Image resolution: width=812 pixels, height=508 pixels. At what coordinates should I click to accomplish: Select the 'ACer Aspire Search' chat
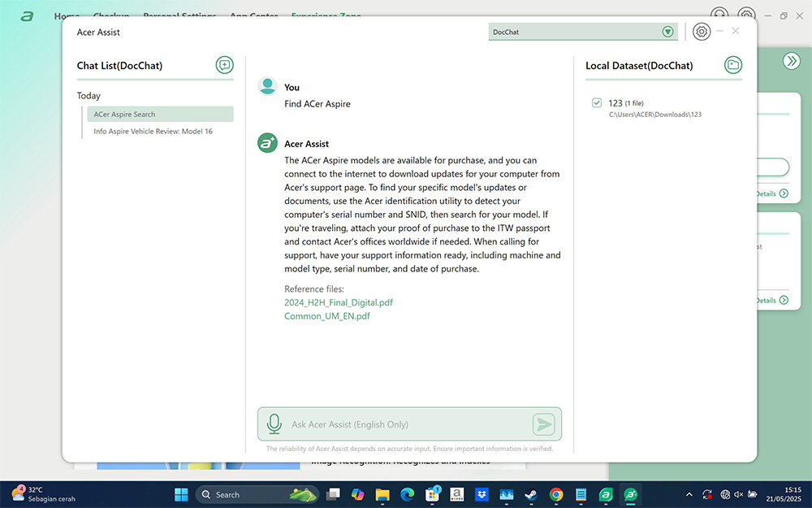(160, 114)
